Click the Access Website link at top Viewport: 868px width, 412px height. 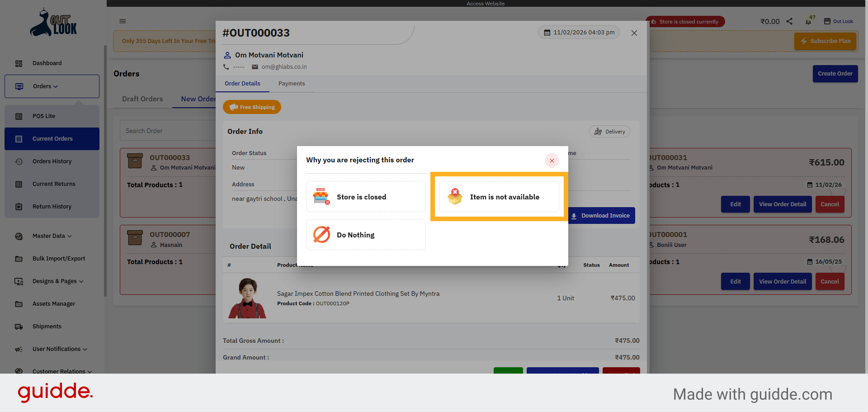tap(486, 4)
